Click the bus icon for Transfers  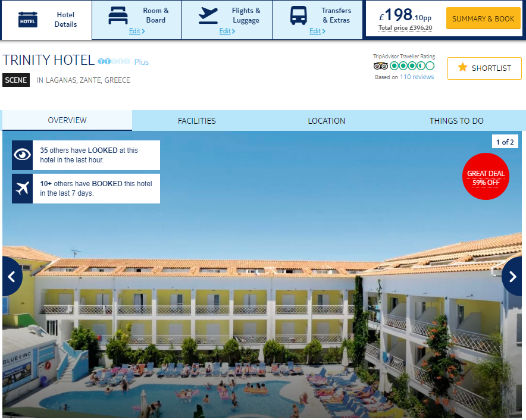[x=298, y=15]
